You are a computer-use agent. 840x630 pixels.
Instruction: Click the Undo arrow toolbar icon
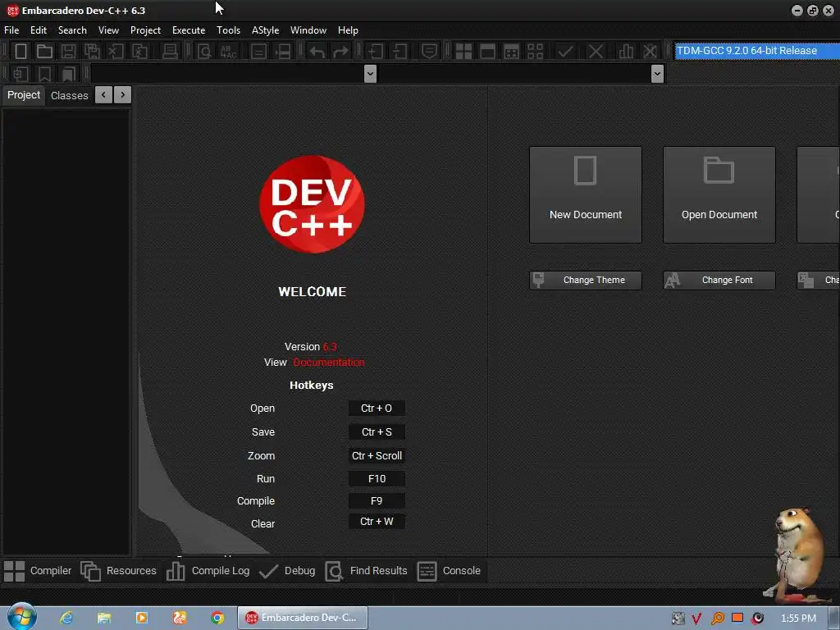click(317, 52)
